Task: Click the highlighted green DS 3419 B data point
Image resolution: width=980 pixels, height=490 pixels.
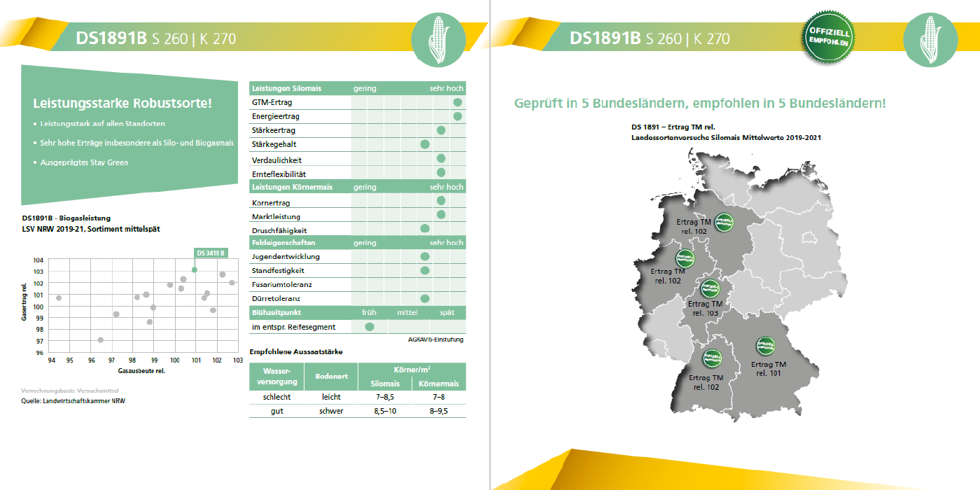Action: [x=195, y=269]
